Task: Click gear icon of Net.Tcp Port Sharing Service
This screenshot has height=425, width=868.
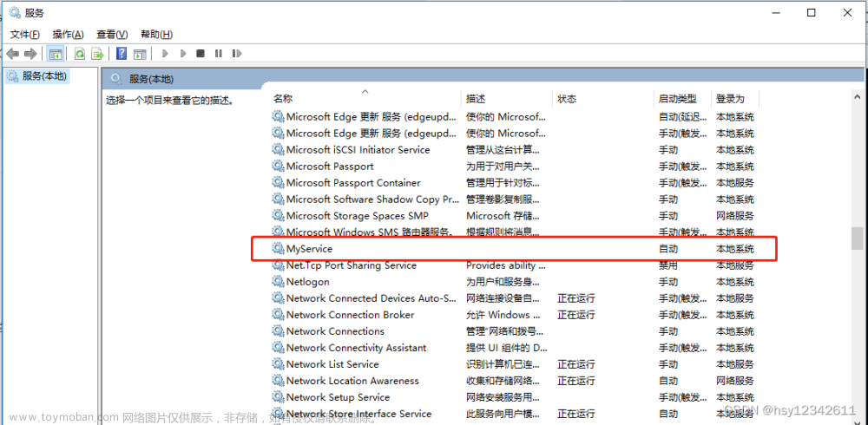Action: [x=278, y=265]
